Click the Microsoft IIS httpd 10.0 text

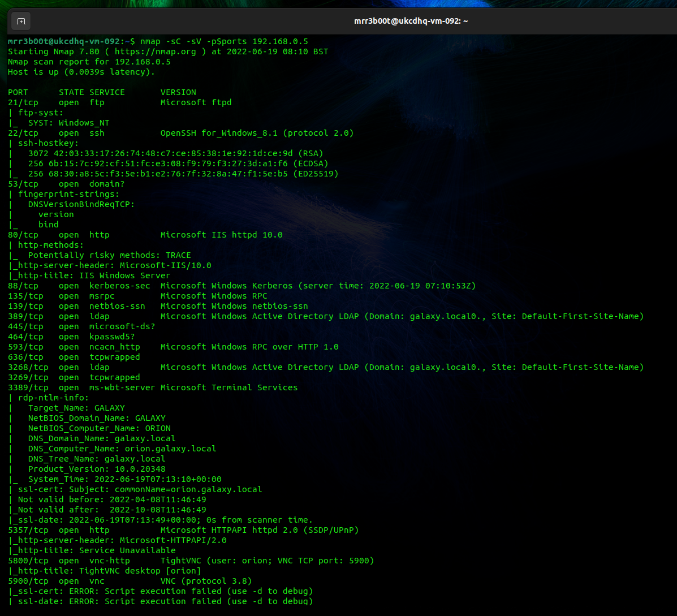pos(222,235)
